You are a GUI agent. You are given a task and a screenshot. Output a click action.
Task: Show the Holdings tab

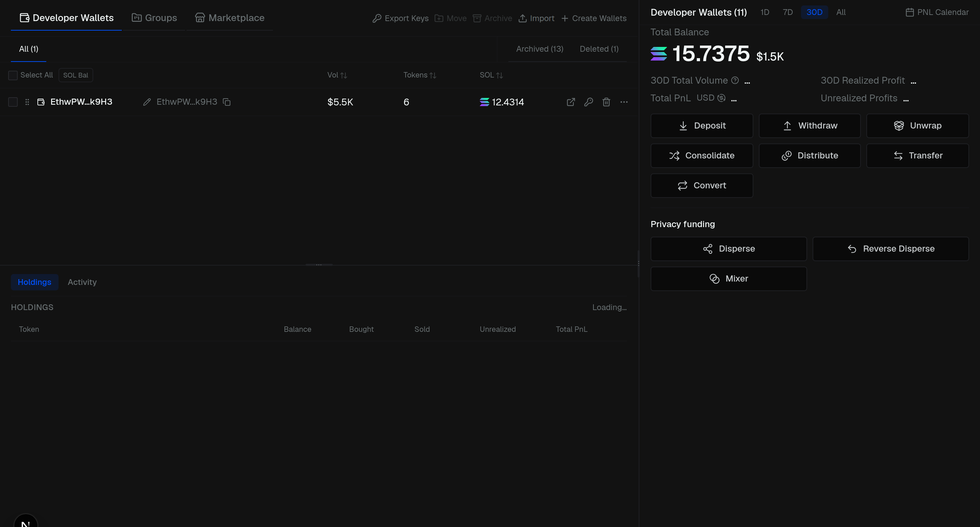coord(35,282)
